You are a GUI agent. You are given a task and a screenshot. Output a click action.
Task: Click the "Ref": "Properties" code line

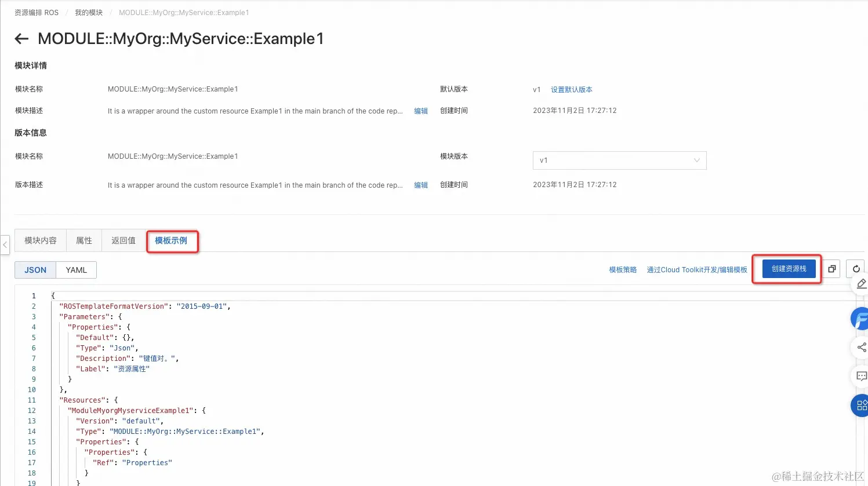[x=132, y=463]
